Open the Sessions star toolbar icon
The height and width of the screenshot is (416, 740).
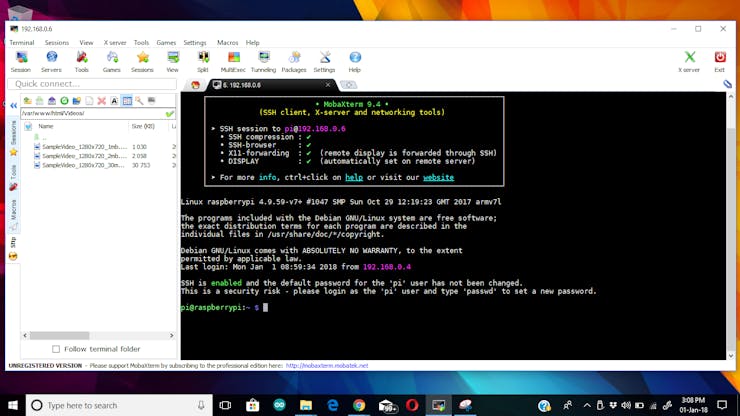point(142,62)
